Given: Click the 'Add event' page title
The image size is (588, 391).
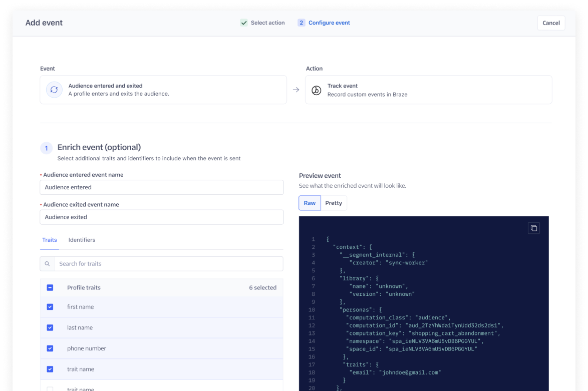Looking at the screenshot, I should click(44, 23).
